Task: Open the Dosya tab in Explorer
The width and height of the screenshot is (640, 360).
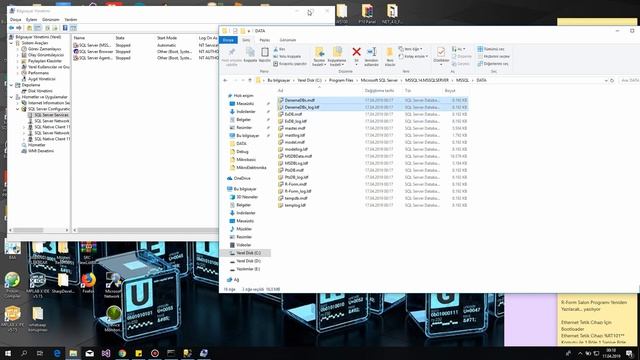Action: [228, 40]
